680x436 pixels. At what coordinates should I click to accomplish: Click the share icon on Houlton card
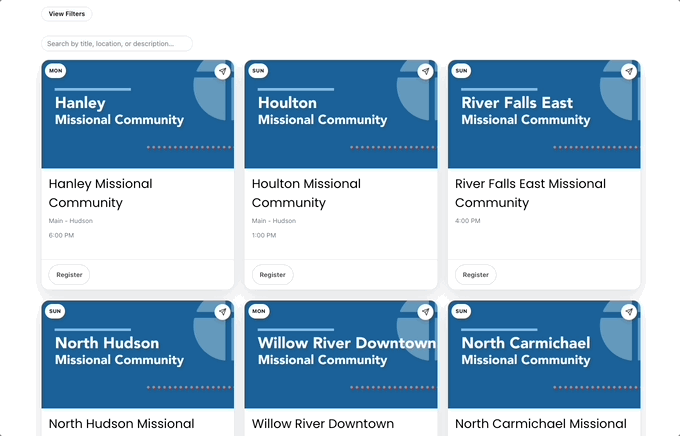[x=425, y=72]
